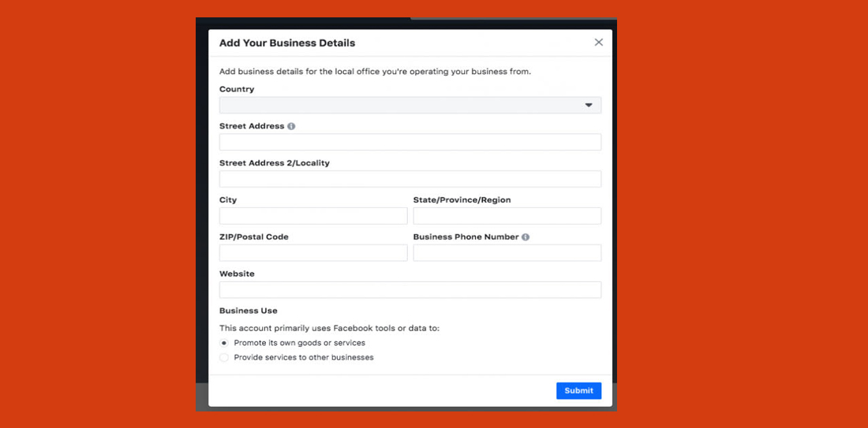The height and width of the screenshot is (428, 868).
Task: Click the Website input field
Action: point(410,290)
